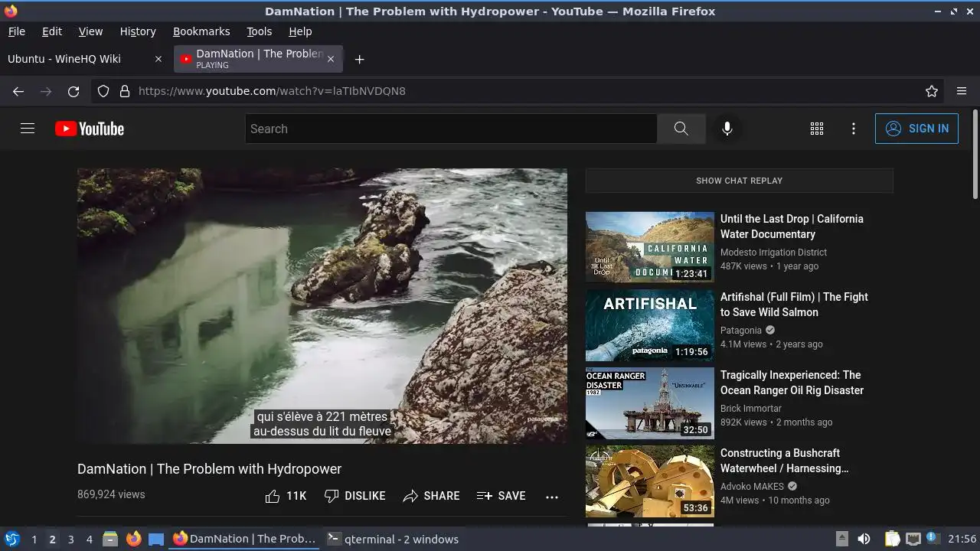
Task: Visit Advoko MAKES channel link
Action: coord(752,487)
